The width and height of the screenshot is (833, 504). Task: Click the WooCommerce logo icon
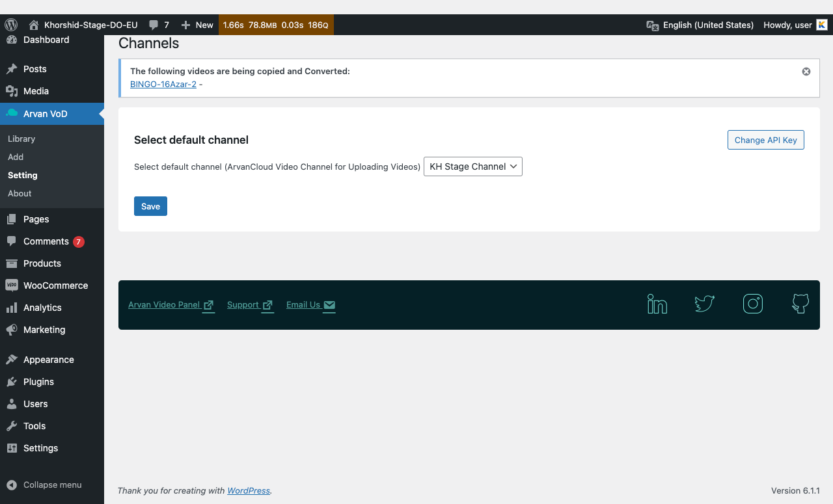[12, 285]
